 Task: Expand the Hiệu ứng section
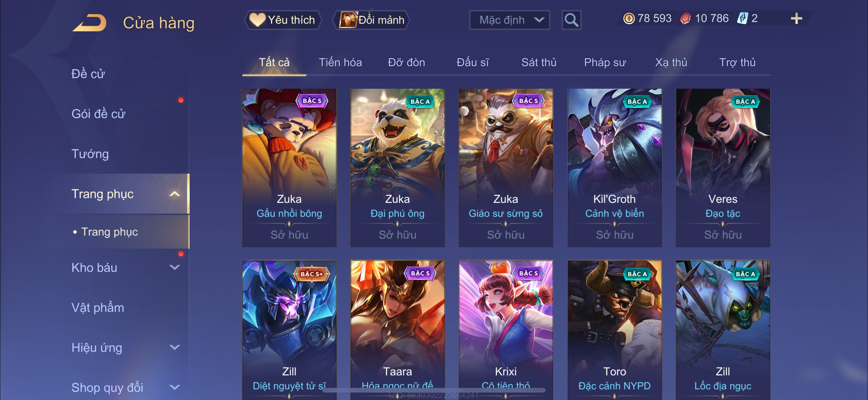pos(174,347)
